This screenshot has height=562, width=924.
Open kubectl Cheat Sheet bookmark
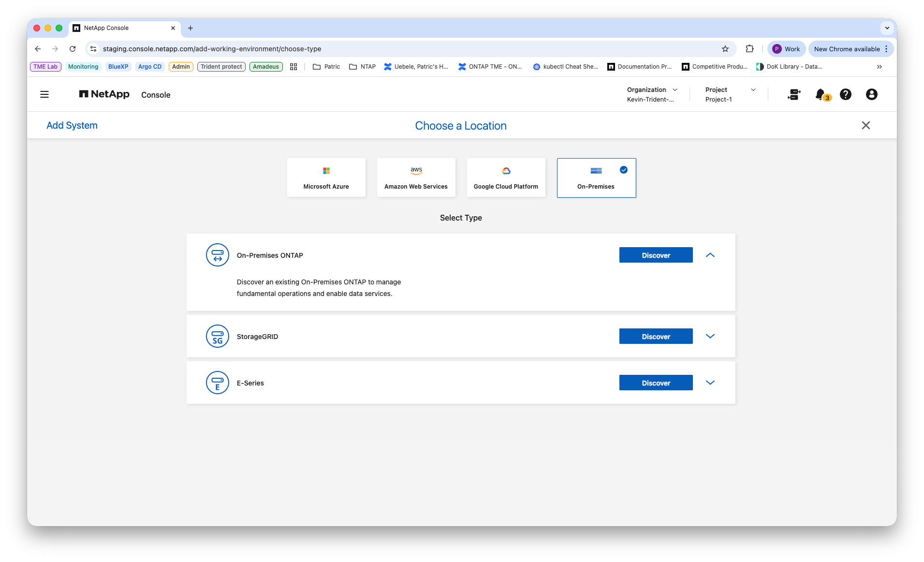coord(566,67)
